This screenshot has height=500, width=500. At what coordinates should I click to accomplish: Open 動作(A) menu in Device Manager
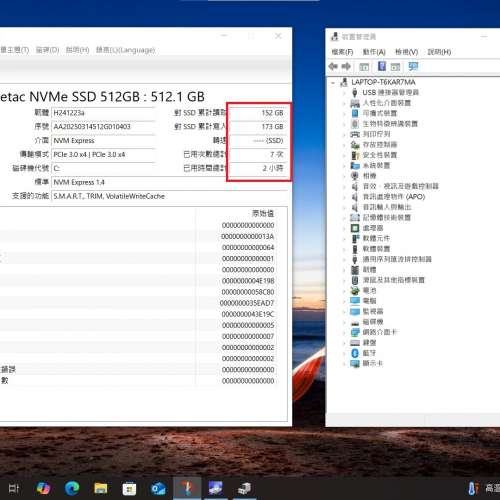(x=374, y=52)
